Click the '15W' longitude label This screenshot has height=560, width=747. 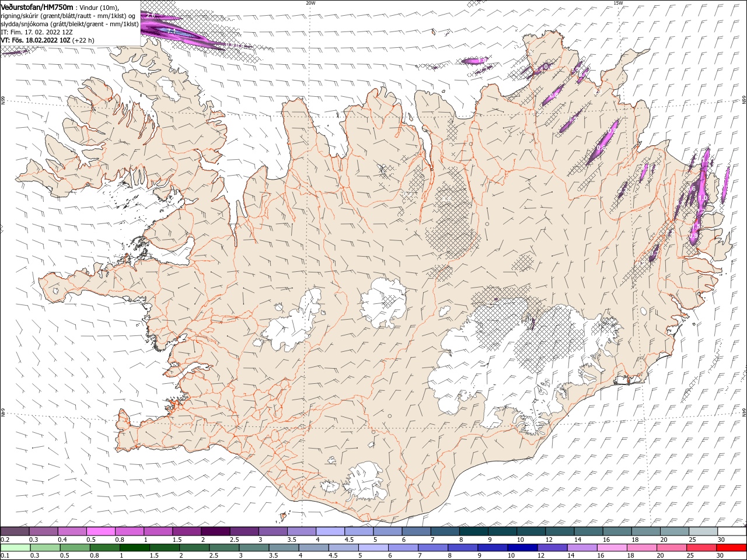click(x=618, y=3)
